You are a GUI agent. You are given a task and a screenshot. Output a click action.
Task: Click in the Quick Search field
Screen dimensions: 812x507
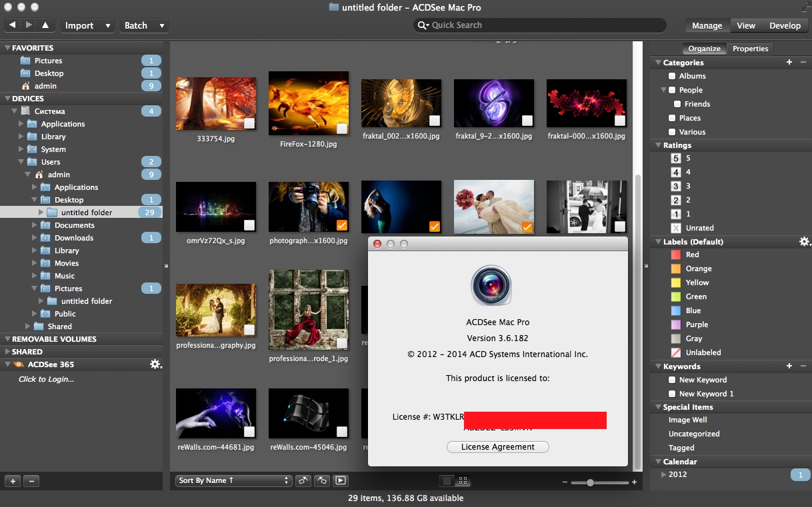pos(540,25)
